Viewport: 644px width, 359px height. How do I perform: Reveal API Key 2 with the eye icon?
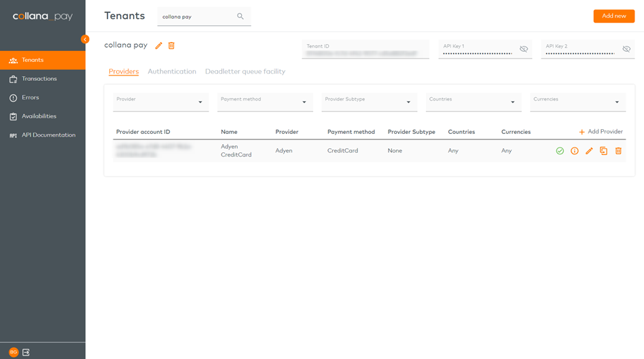[x=626, y=49]
